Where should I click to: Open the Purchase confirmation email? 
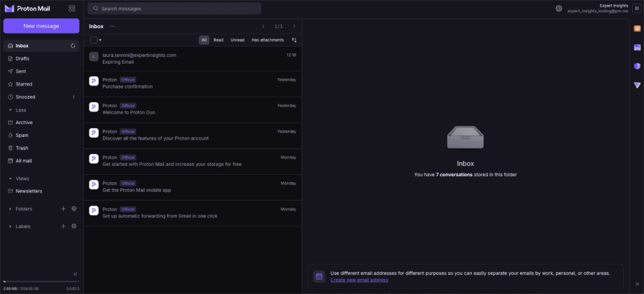193,84
